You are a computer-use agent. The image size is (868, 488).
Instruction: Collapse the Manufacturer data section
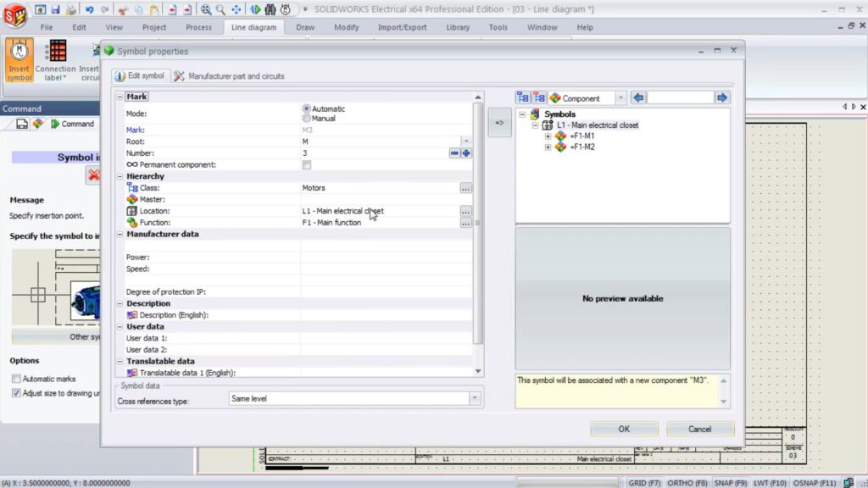tap(120, 234)
